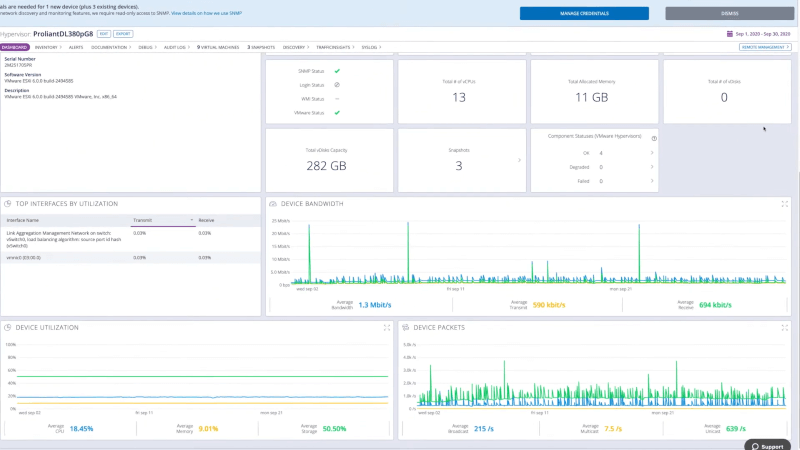Screen dimensions: 800x450
Task: Select the vmnic0 interface row
Action: point(131,258)
